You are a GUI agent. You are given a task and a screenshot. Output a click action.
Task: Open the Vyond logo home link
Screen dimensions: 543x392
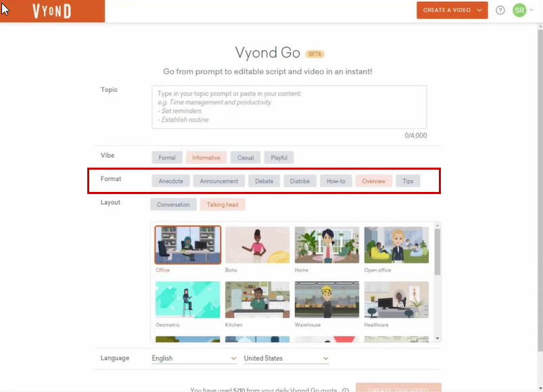point(52,11)
